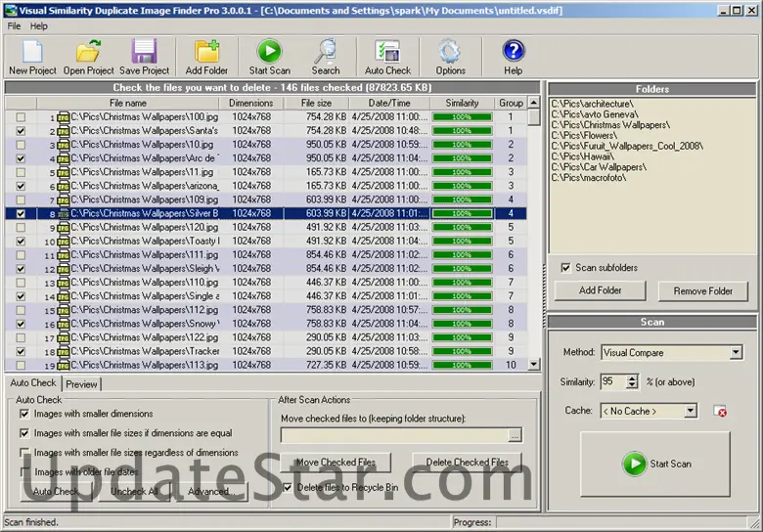This screenshot has width=763, height=532.
Task: Uncheck the Santa's wallpaper row checkbox
Action: [21, 131]
